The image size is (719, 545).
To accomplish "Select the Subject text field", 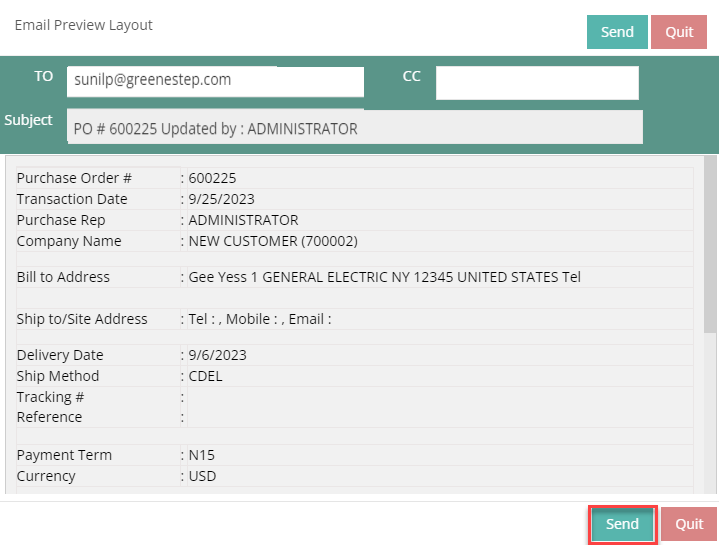I will click(x=356, y=128).
